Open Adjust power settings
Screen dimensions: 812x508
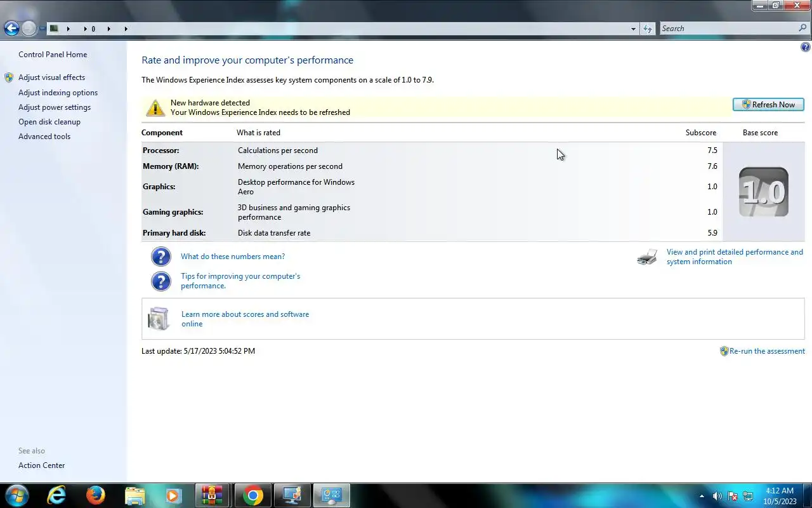tap(55, 107)
